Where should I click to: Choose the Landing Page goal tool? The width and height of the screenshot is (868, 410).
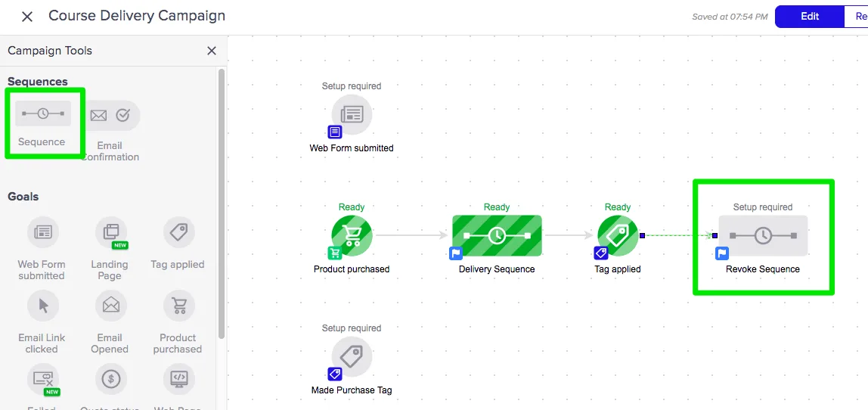coord(110,232)
